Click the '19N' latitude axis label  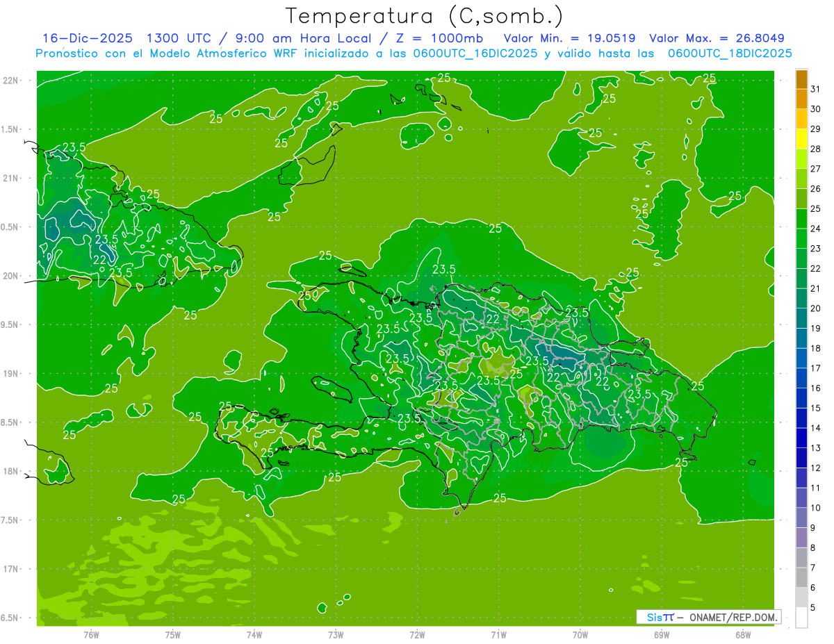click(10, 374)
